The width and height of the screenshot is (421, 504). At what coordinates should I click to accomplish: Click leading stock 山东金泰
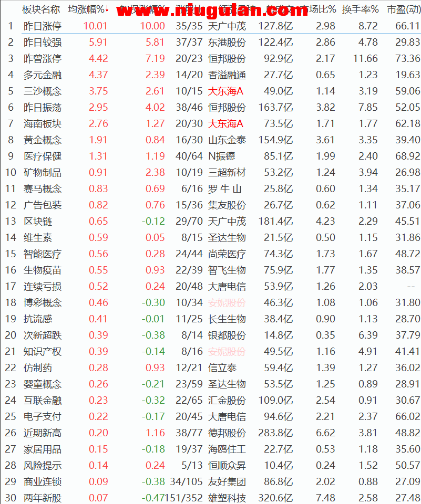227,140
